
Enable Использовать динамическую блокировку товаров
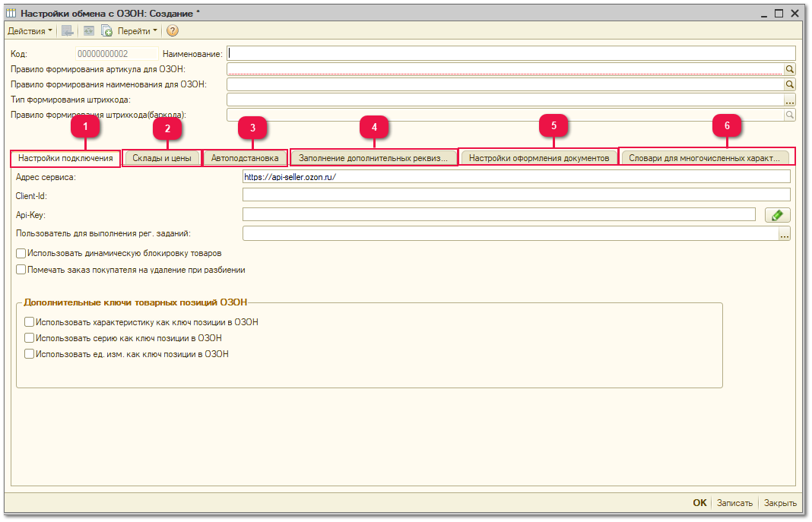21,254
